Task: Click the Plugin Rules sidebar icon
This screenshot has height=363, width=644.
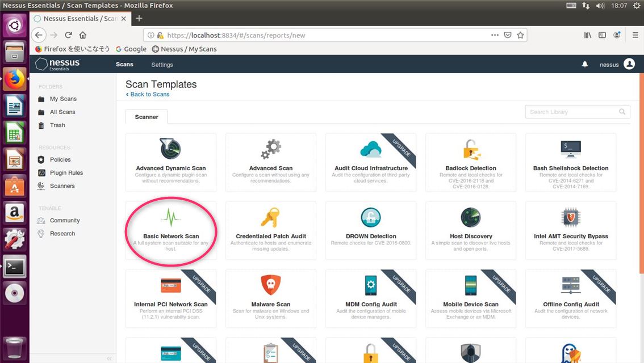Action: 41,172
